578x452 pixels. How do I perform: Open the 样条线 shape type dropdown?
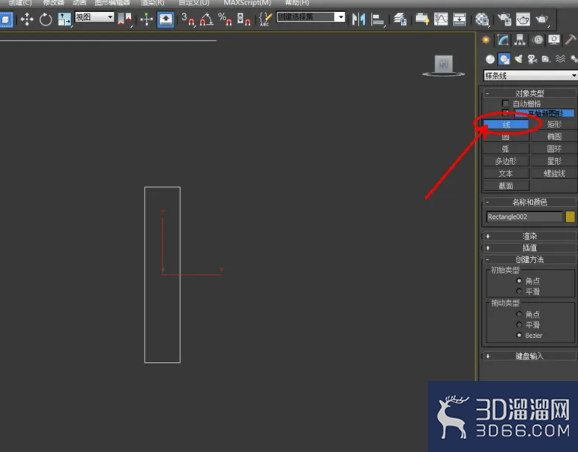click(530, 76)
